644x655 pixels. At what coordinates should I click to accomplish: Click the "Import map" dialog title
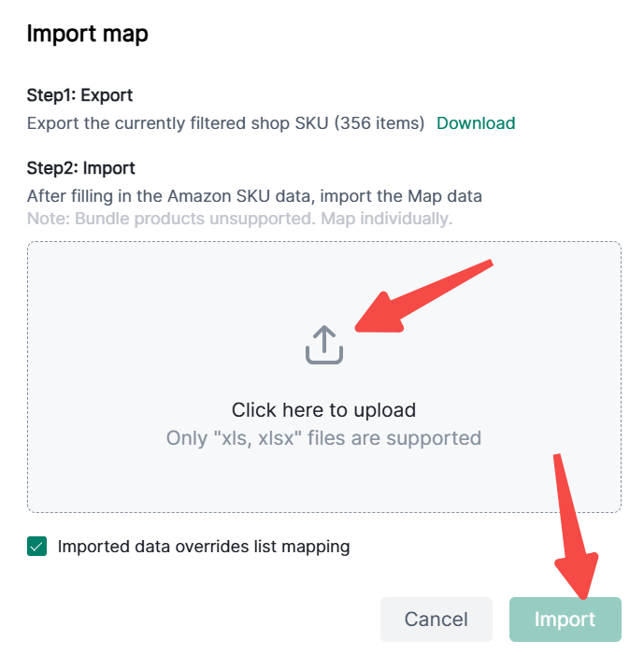(x=88, y=35)
